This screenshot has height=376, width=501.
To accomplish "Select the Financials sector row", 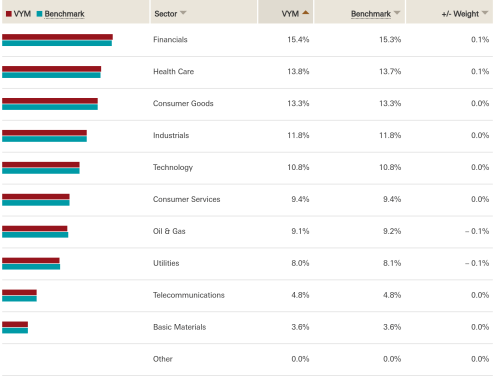I will (247, 40).
